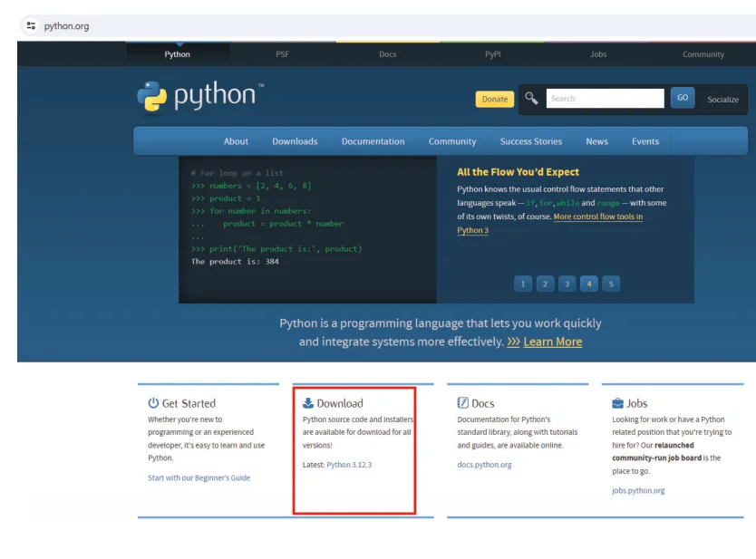Select slide 4 in code carousel
Image resolution: width=756 pixels, height=559 pixels.
pyautogui.click(x=588, y=284)
